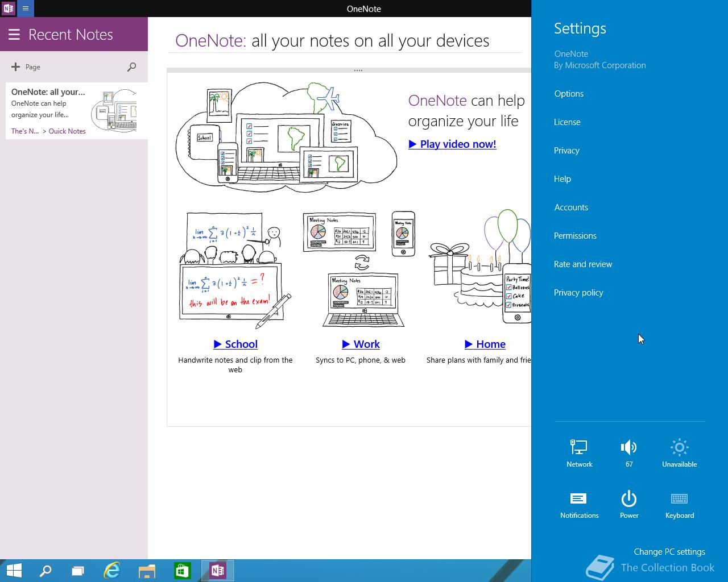Open Privacy policy entry
The height and width of the screenshot is (582, 728).
click(578, 293)
